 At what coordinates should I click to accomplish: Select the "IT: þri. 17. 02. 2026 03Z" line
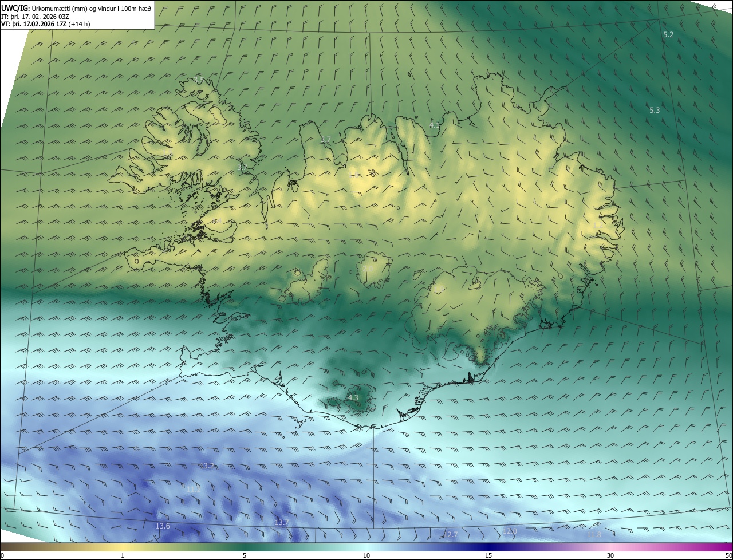35,16
